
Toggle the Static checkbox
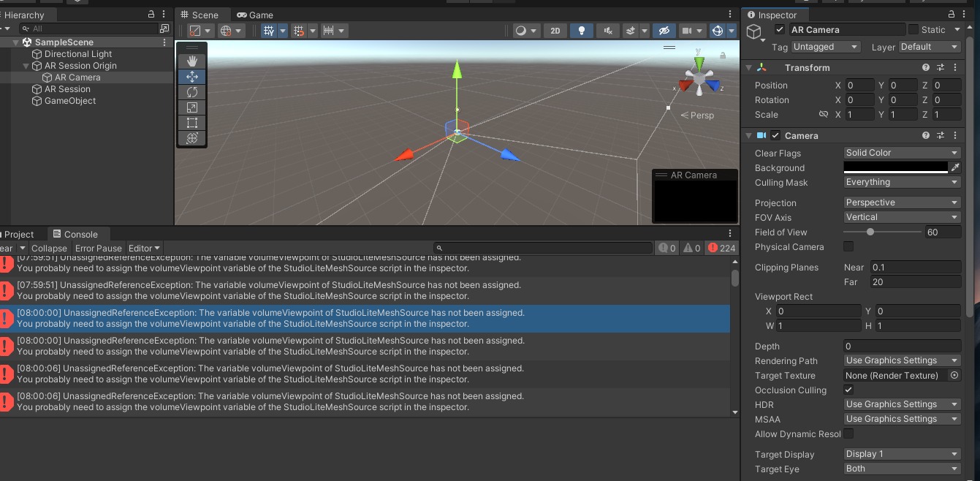tap(913, 30)
